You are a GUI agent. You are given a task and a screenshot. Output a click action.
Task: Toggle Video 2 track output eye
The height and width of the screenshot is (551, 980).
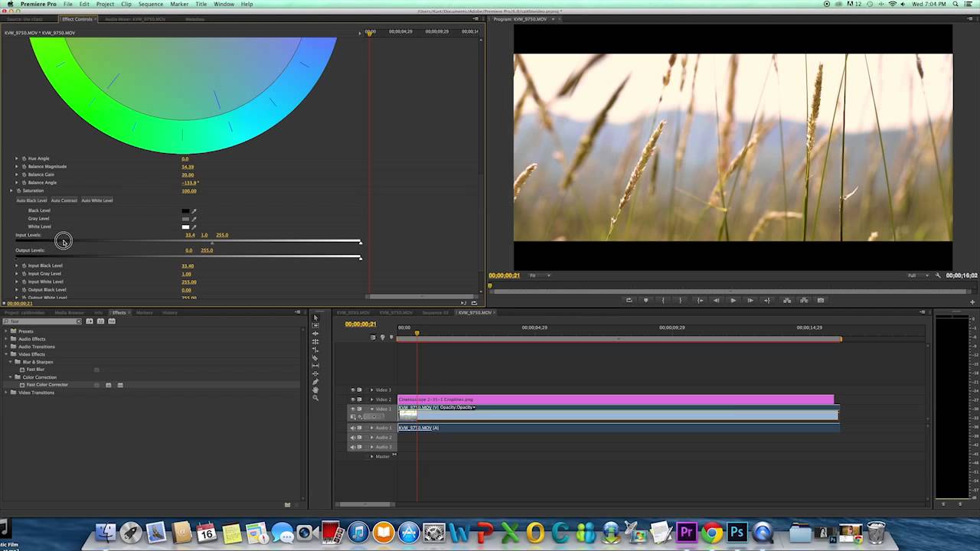[354, 399]
